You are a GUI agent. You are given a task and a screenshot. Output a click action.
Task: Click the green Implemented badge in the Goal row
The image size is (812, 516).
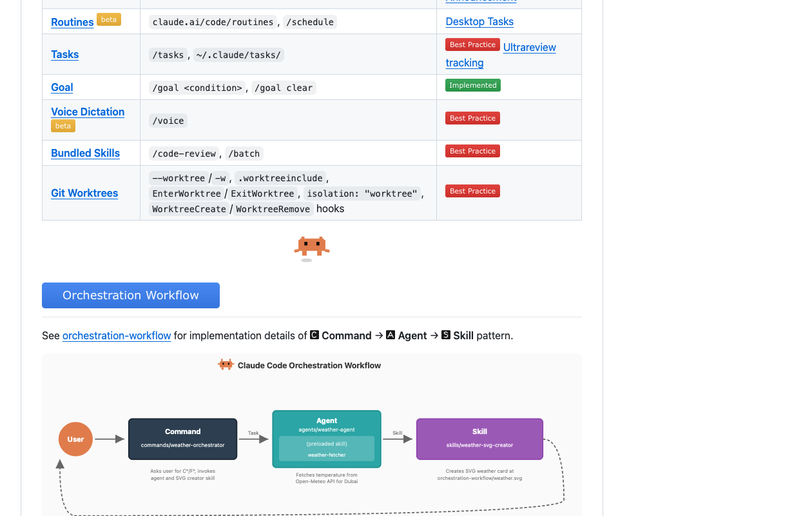(x=473, y=85)
